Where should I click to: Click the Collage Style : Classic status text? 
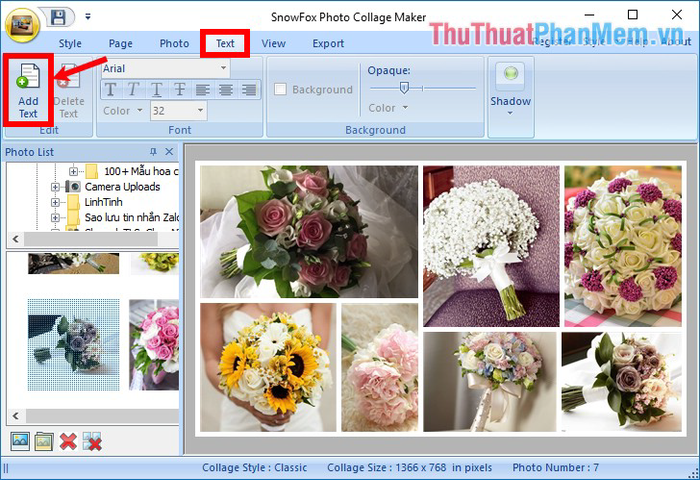click(254, 467)
